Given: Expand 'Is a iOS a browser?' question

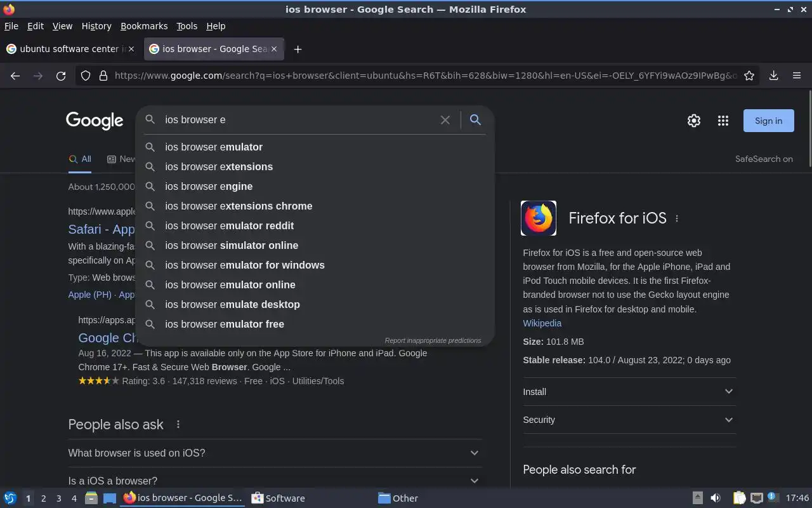Looking at the screenshot, I should point(275,481).
